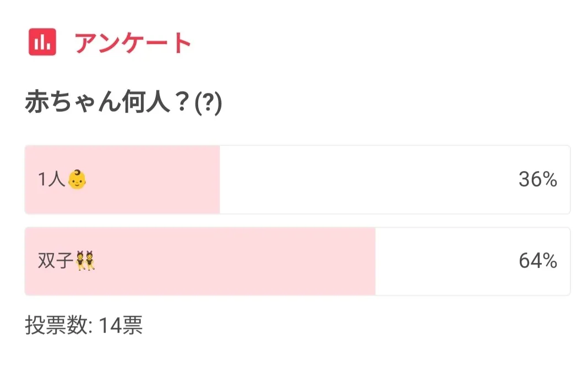Vote for the 双子 option label
The image size is (588, 374).
[x=55, y=261]
